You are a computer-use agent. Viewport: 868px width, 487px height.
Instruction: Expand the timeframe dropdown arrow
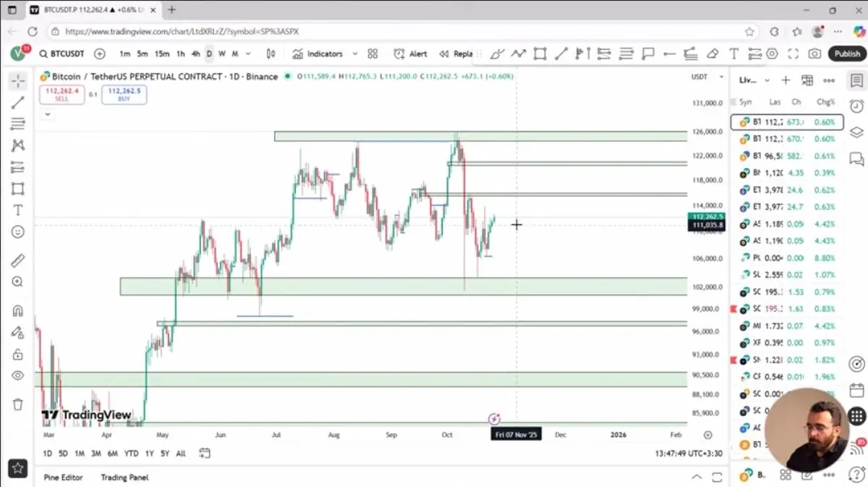pos(249,54)
